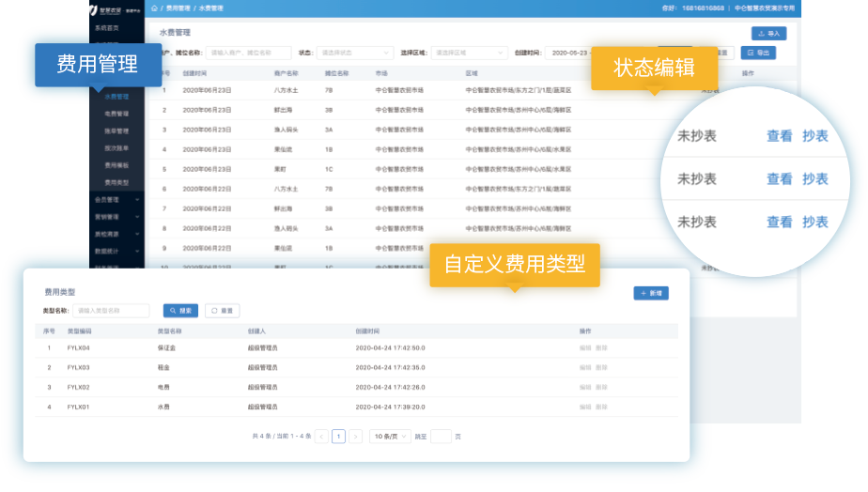The width and height of the screenshot is (868, 492).
Task: Go to next page with right arrow
Action: 355,437
